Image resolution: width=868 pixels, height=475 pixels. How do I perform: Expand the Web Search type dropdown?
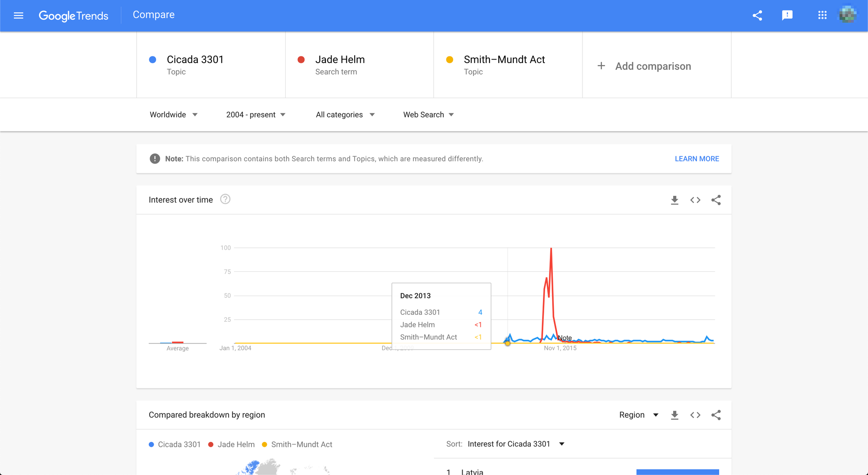point(428,115)
